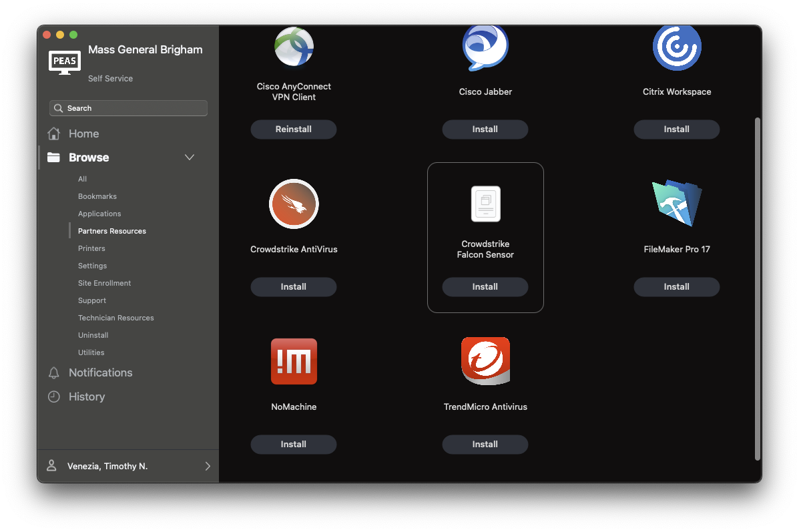This screenshot has height=532, width=799.
Task: Click the Crowdstrike AntiVirus falcon icon
Action: pos(294,204)
